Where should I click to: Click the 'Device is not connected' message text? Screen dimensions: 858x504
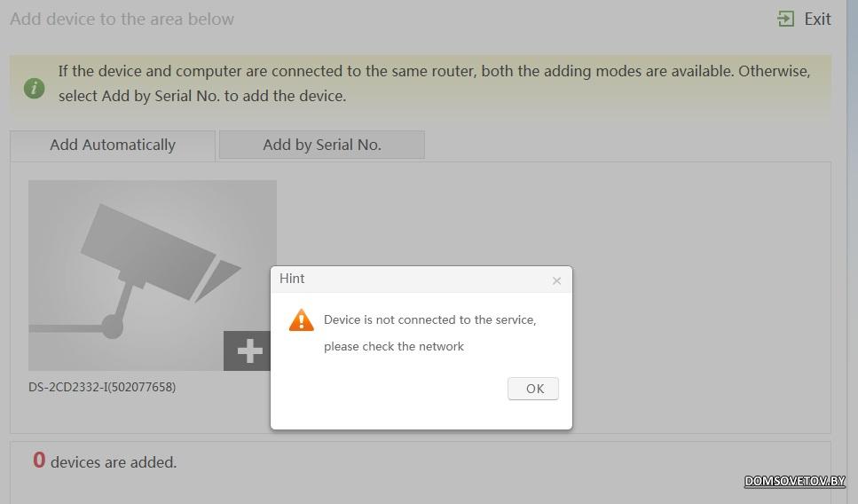(430, 319)
